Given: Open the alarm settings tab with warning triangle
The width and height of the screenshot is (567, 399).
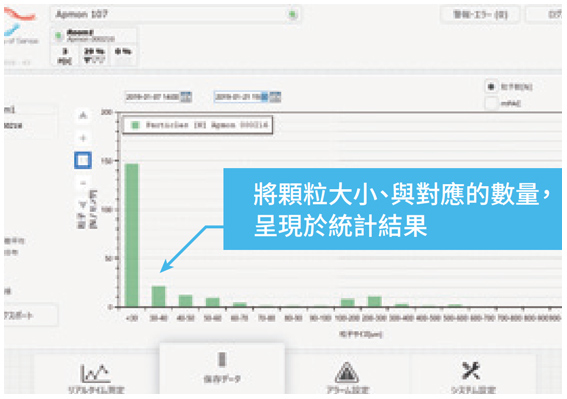Looking at the screenshot, I should pyautogui.click(x=347, y=375).
